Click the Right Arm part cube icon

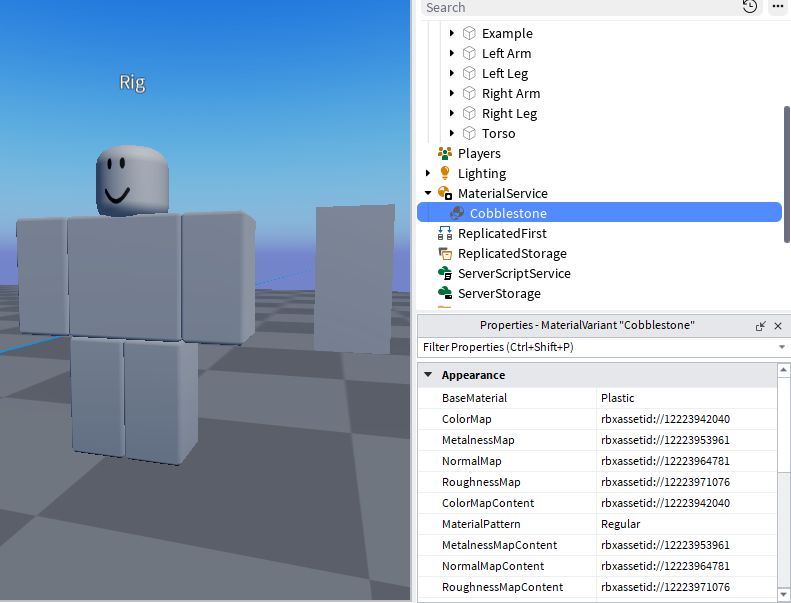[469, 93]
